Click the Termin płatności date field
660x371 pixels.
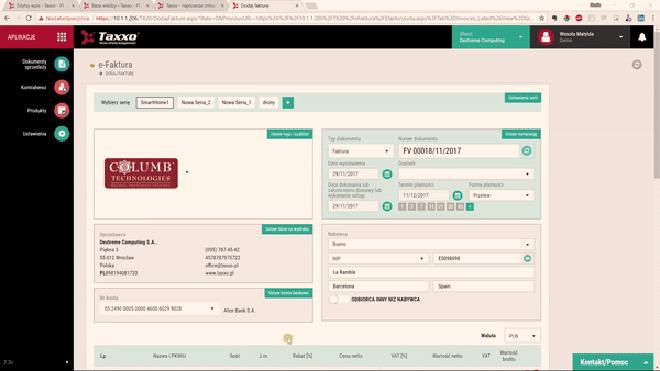[x=423, y=195]
